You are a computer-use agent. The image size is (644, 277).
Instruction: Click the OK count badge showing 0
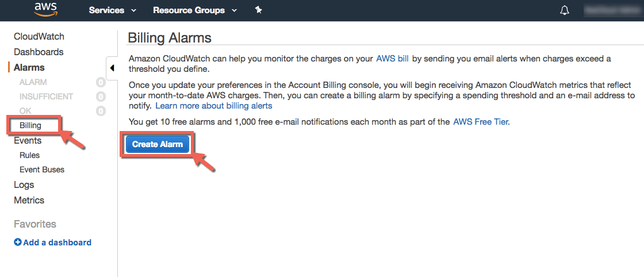101,111
